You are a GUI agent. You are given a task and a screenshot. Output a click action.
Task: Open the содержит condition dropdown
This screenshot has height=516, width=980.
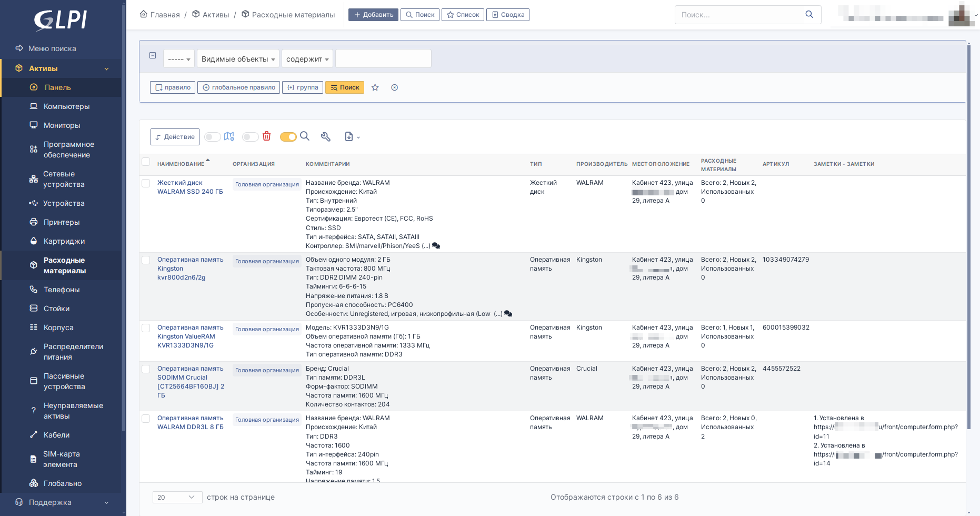tap(307, 59)
